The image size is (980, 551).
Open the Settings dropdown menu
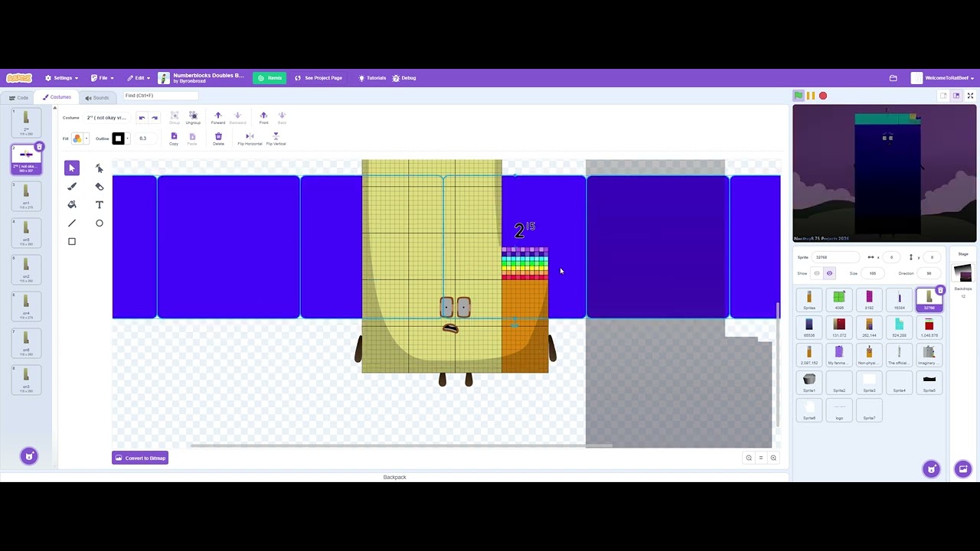pos(61,78)
